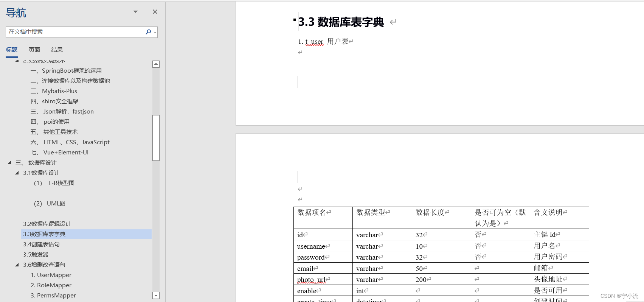
Task: Collapse the 3.1数据库设计 heading
Action: point(17,173)
